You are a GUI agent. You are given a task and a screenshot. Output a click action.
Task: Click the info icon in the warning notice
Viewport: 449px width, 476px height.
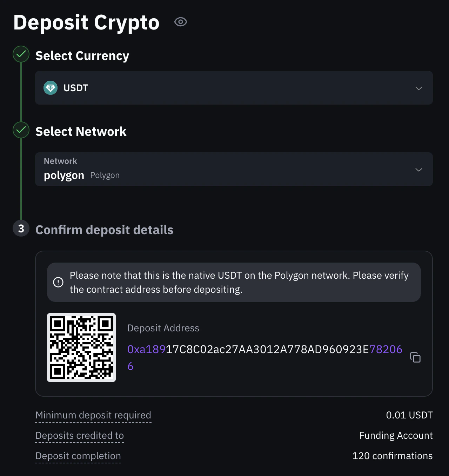click(58, 282)
